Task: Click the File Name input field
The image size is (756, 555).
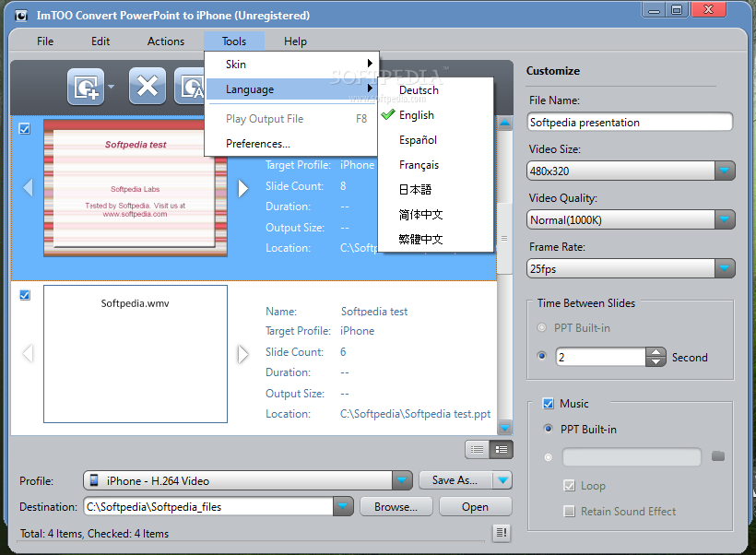Action: (x=630, y=122)
